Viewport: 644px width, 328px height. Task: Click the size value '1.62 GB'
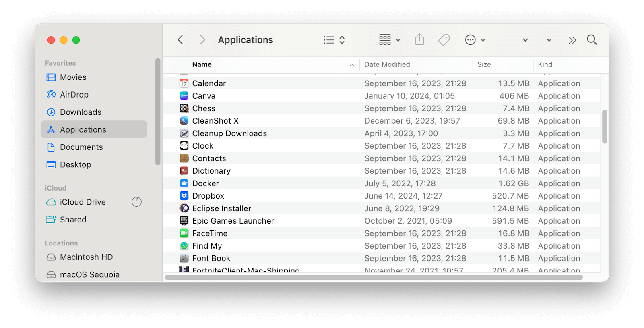[514, 183]
